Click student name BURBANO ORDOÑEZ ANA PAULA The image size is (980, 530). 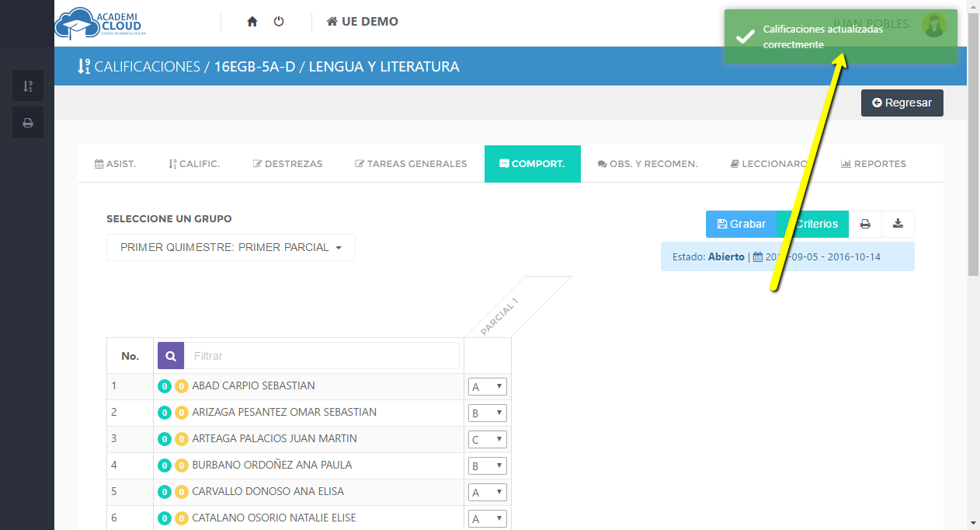click(x=272, y=465)
